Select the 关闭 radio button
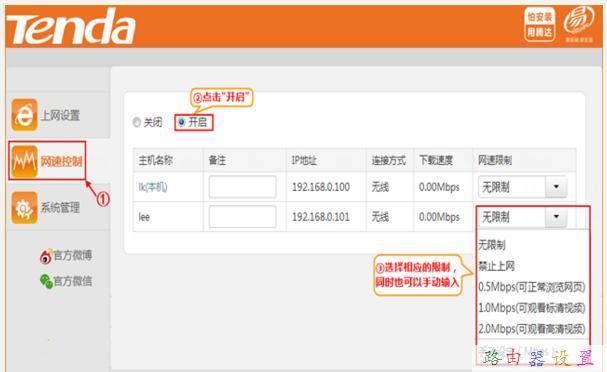This screenshot has width=607, height=372. [x=136, y=122]
